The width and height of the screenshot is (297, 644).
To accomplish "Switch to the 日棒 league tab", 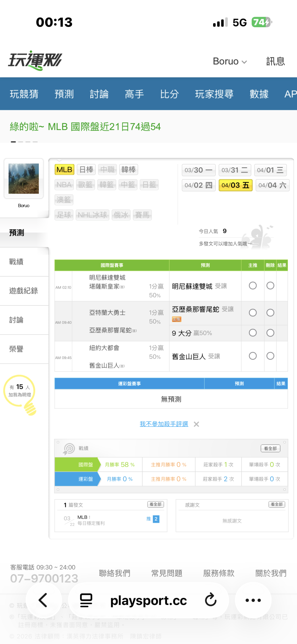I will coord(86,169).
